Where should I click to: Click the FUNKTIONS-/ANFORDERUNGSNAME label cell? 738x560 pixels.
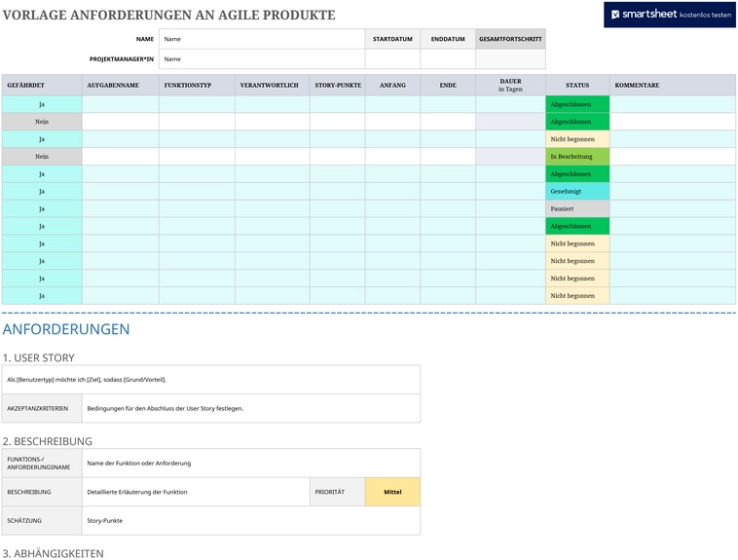[42, 463]
